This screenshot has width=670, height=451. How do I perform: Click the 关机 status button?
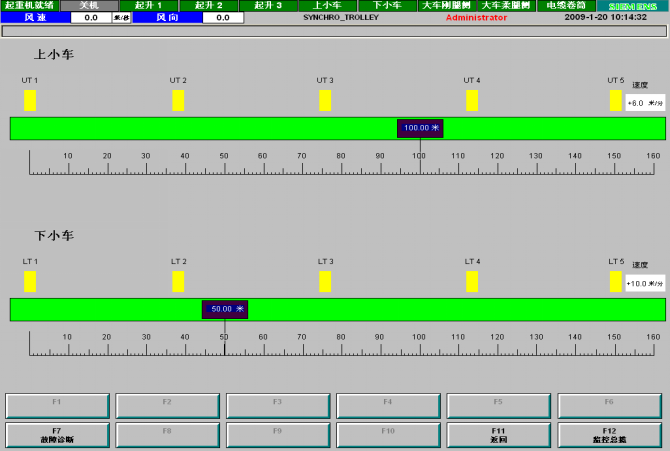point(89,6)
